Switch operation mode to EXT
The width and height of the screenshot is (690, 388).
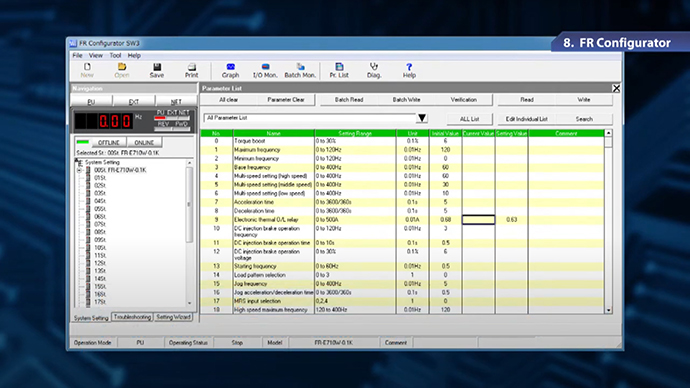coord(134,101)
